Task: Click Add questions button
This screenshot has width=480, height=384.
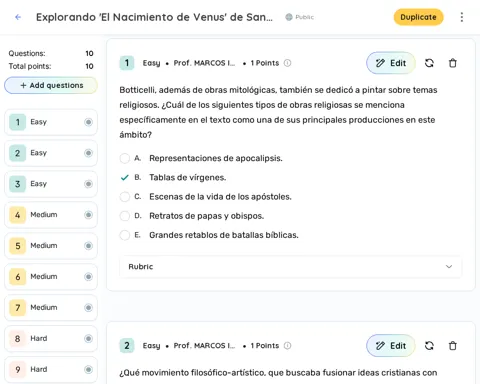Action: coord(51,85)
